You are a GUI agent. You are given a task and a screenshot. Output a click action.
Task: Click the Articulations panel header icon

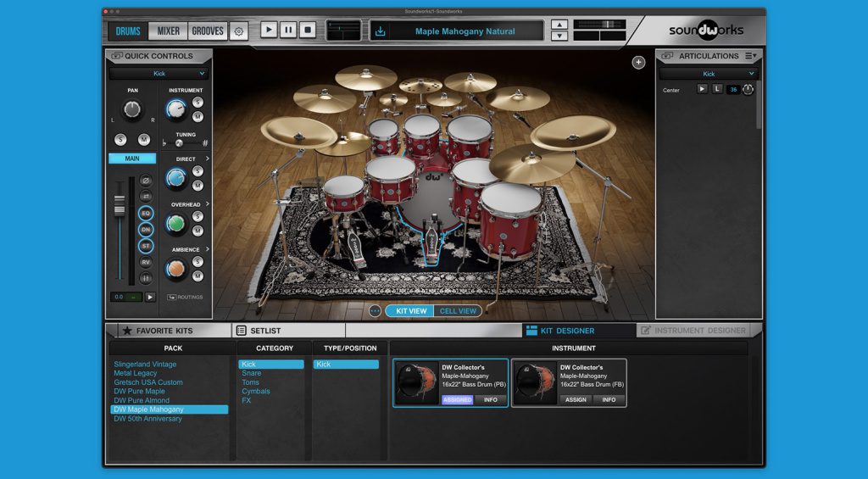668,56
